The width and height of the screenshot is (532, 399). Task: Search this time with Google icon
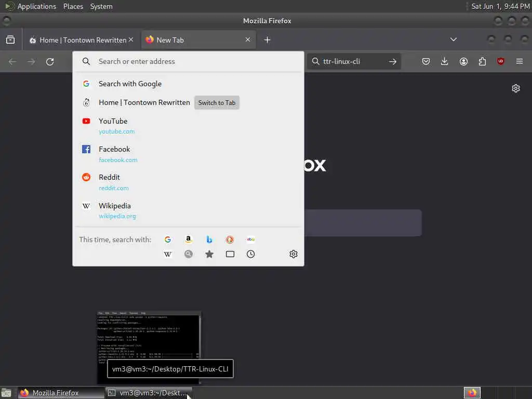tap(168, 240)
